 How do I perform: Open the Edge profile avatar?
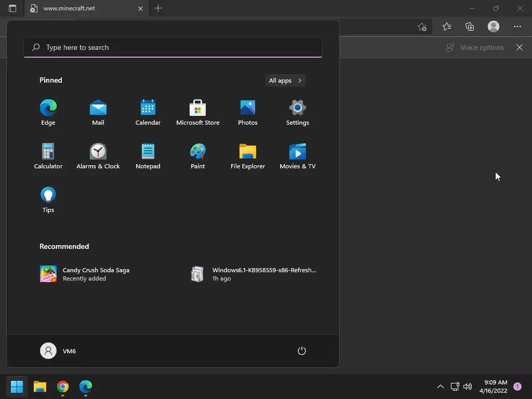pos(494,26)
